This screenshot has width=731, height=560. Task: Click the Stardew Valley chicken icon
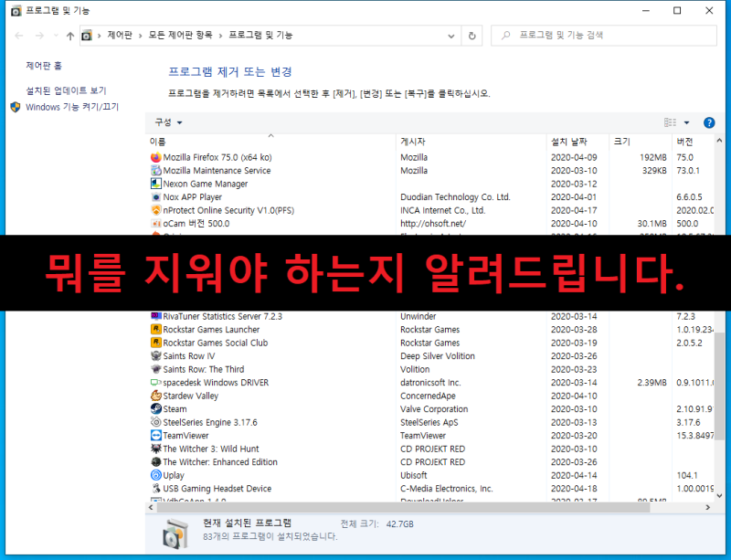coord(155,396)
